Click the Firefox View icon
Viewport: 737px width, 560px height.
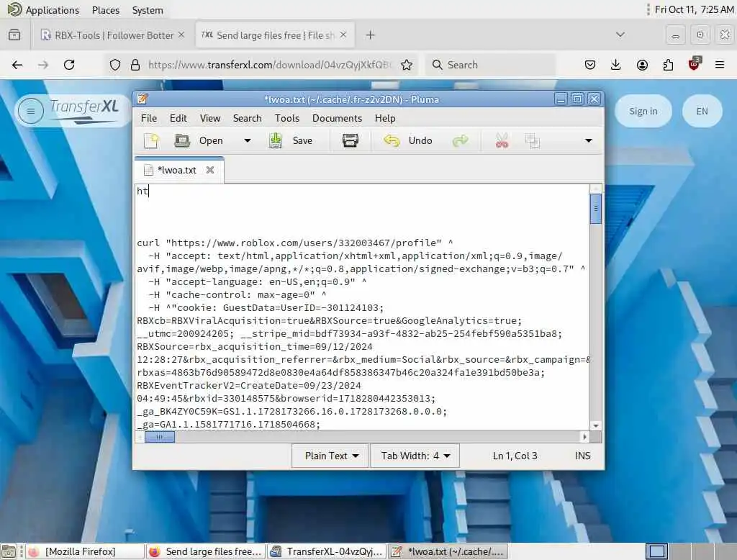14,35
